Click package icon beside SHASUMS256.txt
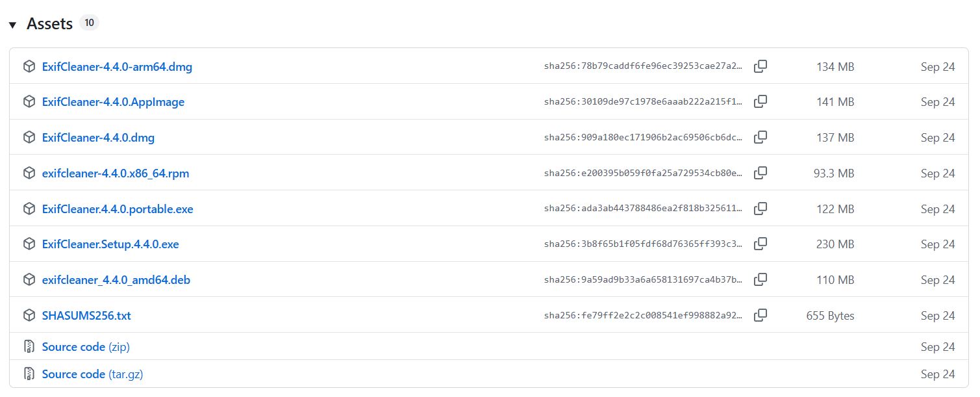The height and width of the screenshot is (397, 980). click(29, 316)
